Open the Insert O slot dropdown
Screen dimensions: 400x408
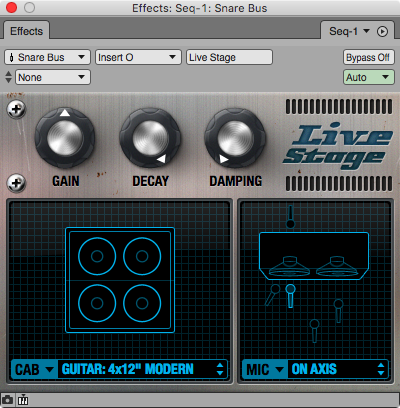click(138, 57)
